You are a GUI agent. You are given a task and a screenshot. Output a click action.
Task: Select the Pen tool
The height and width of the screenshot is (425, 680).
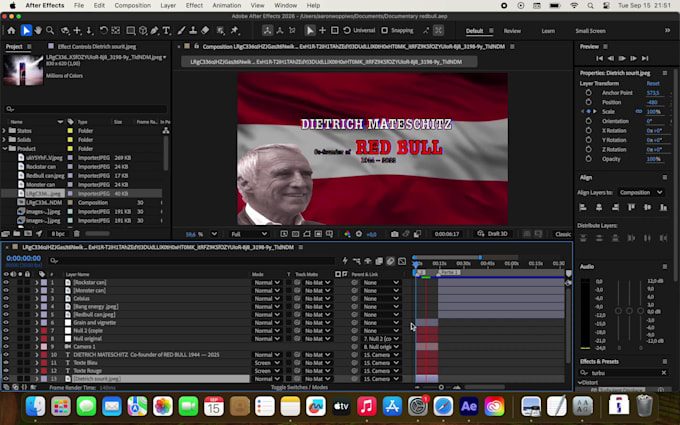[154, 30]
